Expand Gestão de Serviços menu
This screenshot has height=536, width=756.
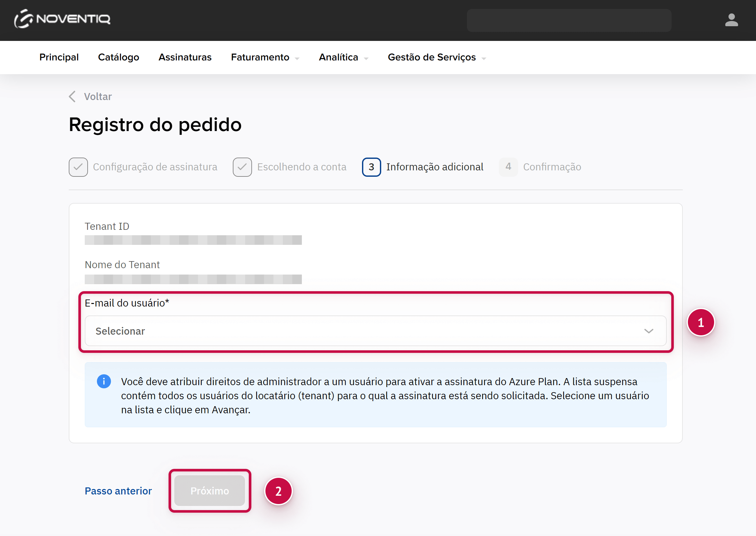[x=484, y=58]
